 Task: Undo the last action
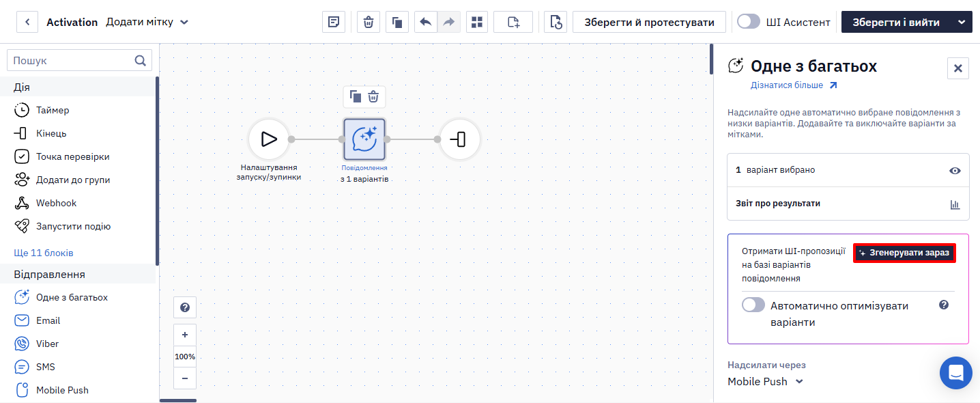coord(426,22)
